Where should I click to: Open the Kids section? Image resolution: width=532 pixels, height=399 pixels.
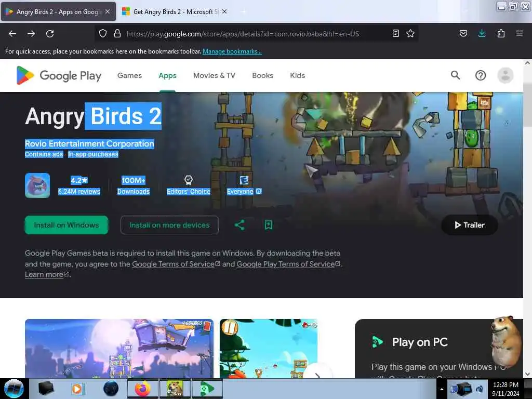tap(298, 75)
